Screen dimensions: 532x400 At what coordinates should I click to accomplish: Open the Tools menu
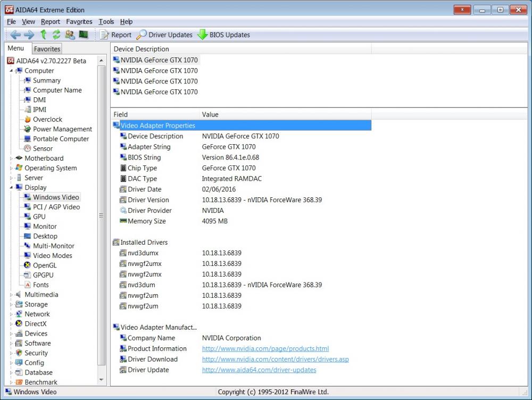click(106, 22)
